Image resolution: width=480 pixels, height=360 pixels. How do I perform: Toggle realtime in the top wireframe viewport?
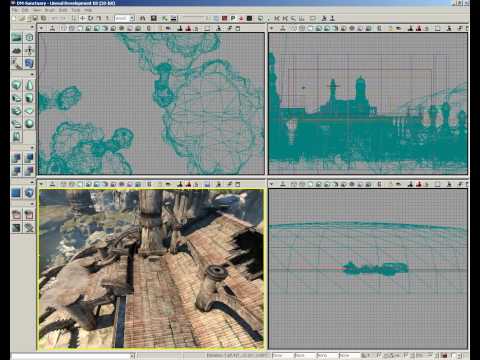(x=52, y=28)
